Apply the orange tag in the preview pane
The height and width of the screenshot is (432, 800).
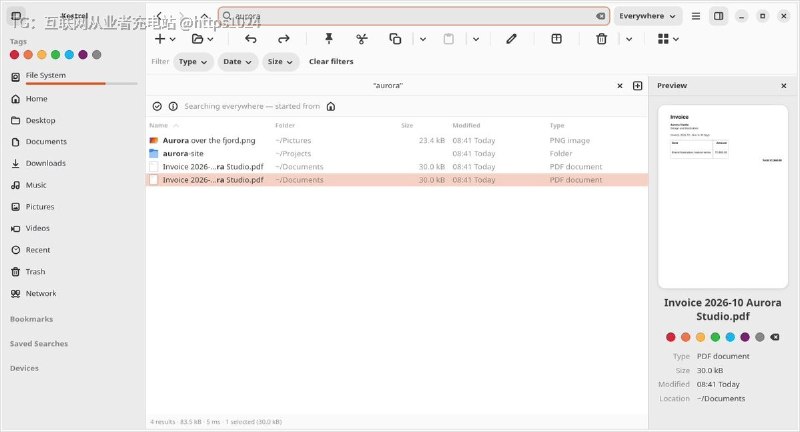pyautogui.click(x=686, y=337)
